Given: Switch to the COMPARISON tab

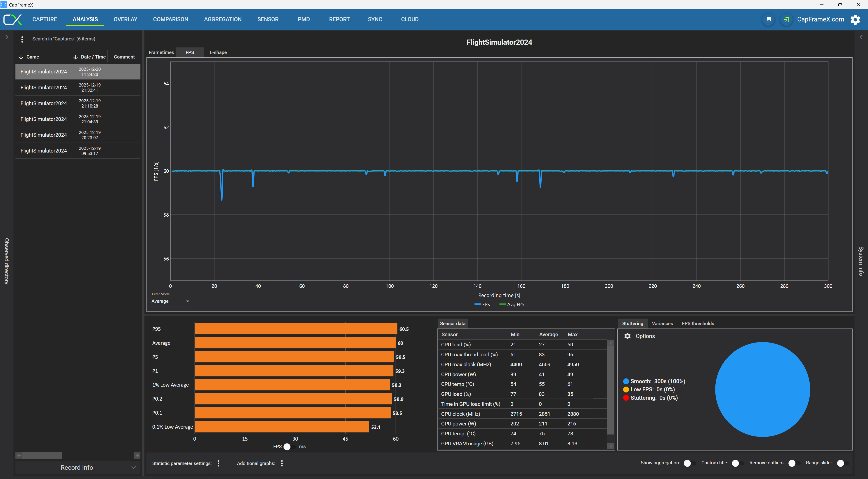Looking at the screenshot, I should (170, 19).
